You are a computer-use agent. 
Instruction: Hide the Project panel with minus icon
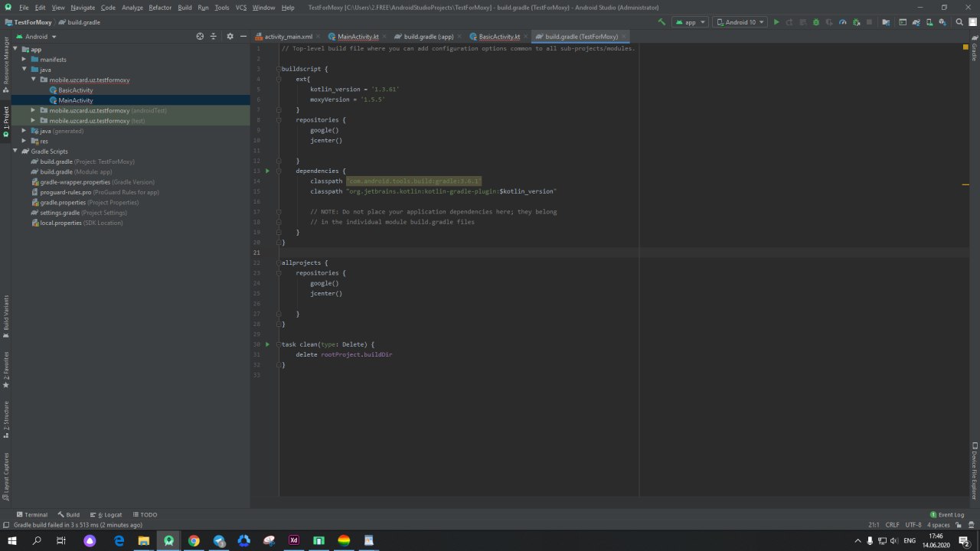(x=243, y=36)
